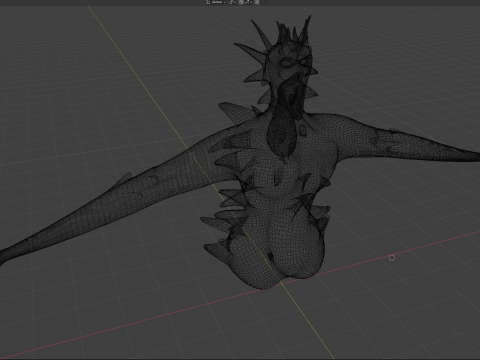Toggle proportional editing in the header
This screenshot has width=480, height=360.
(x=257, y=2)
